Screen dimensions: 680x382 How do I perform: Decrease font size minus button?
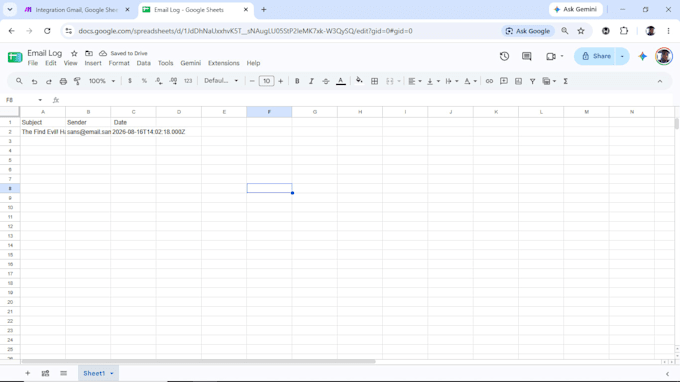click(x=252, y=81)
